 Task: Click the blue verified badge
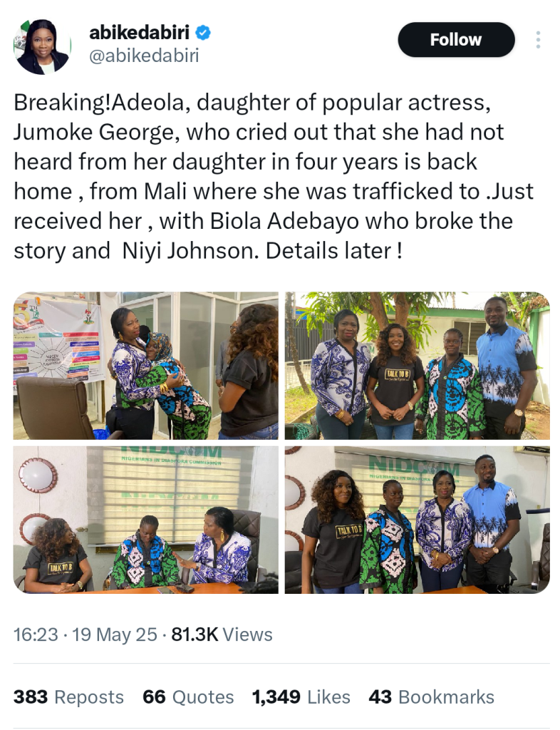click(x=203, y=33)
